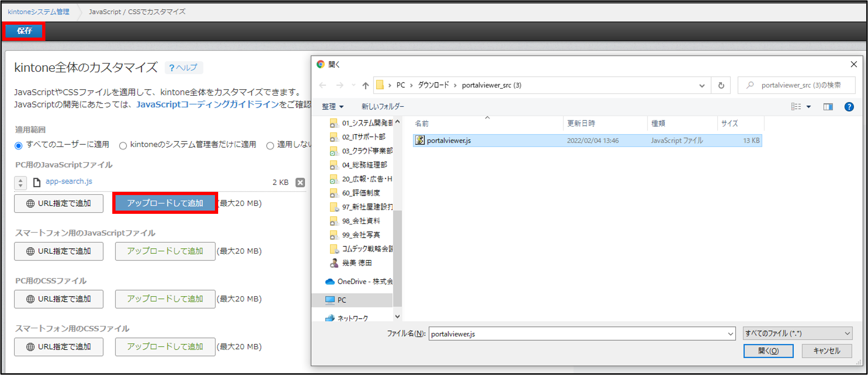The height and width of the screenshot is (375, 868).
Task: Select kintoneのシステム管理者だけに適用 radio option
Action: 123,146
